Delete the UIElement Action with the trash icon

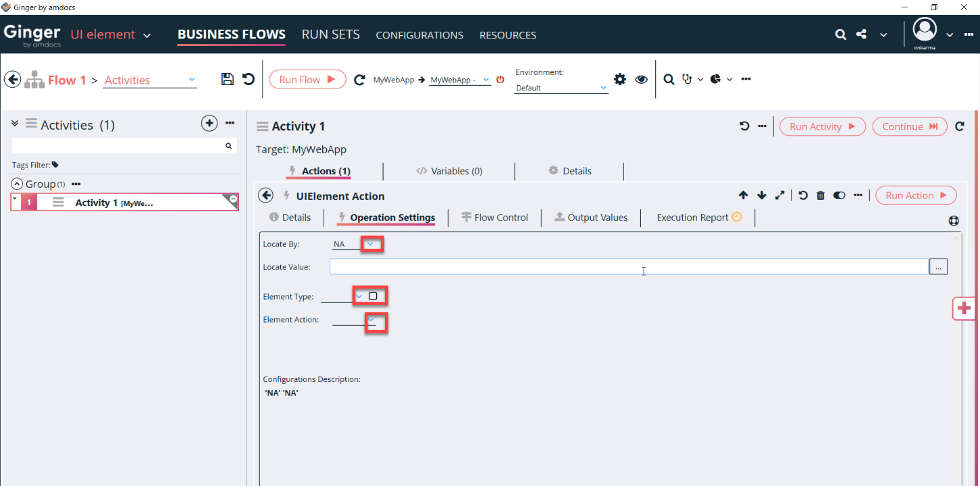pos(821,196)
